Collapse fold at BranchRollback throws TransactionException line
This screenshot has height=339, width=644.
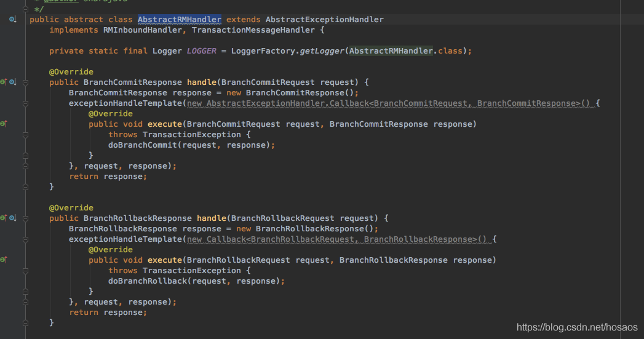[25, 271]
